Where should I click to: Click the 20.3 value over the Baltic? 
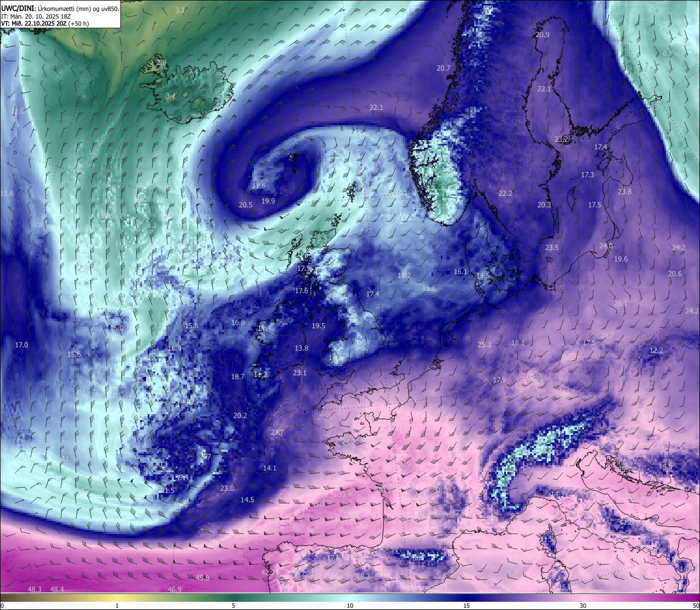(544, 205)
